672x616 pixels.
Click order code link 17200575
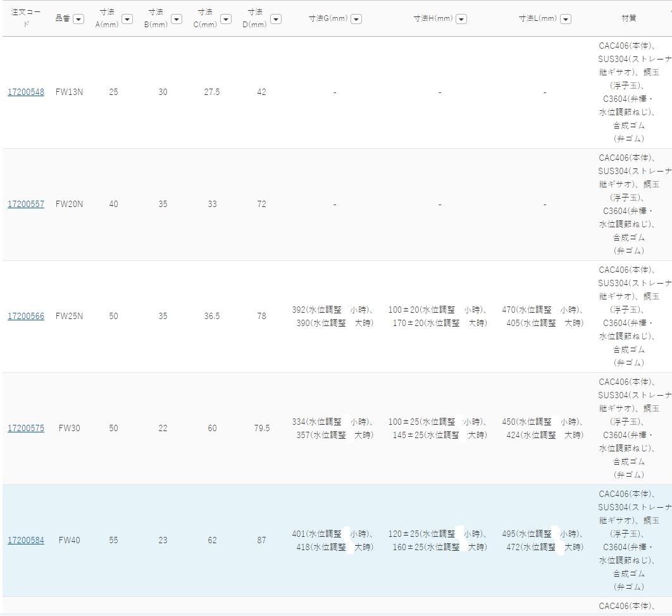click(x=26, y=429)
